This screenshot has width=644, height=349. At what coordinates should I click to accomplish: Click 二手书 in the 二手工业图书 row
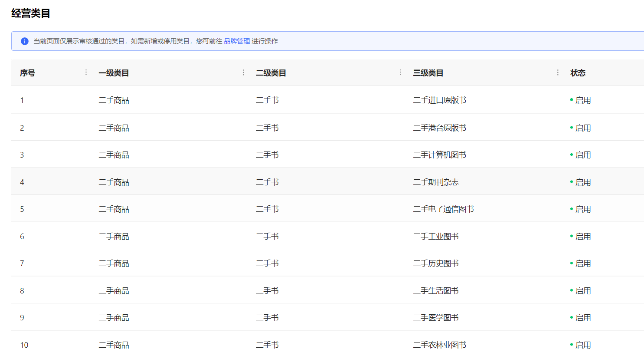tap(267, 237)
